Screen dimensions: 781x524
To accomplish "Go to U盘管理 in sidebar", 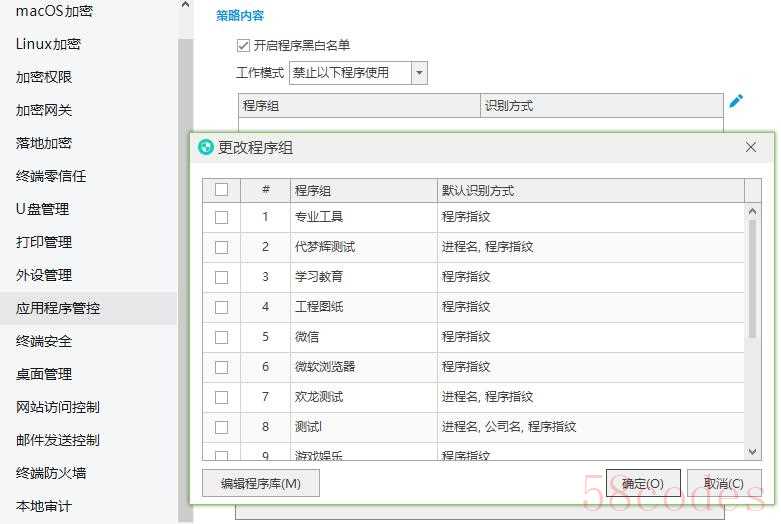I will [x=44, y=209].
